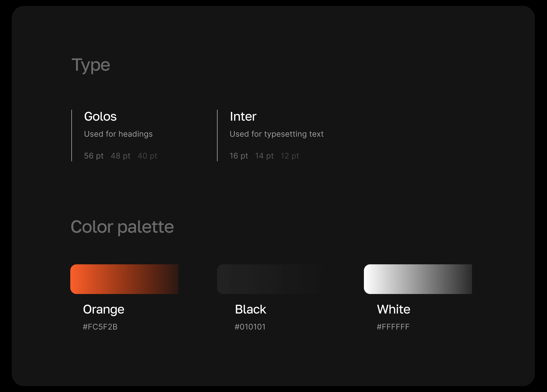Click the 40 pt size label
The image size is (547, 392).
pyautogui.click(x=147, y=156)
